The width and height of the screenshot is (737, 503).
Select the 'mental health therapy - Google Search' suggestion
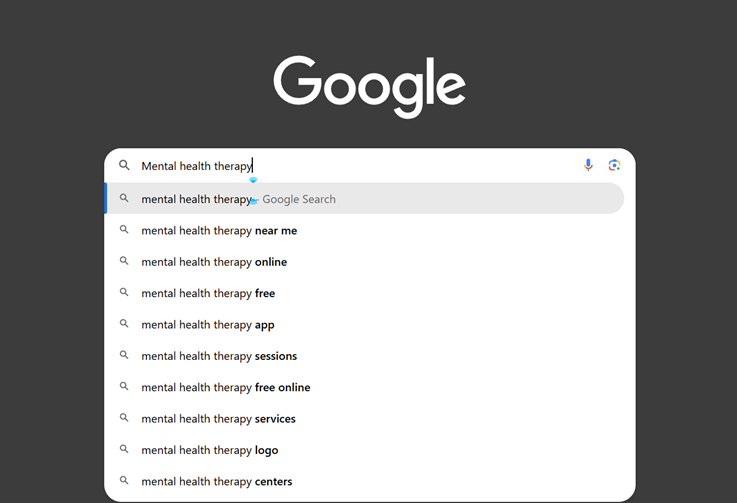[365, 199]
